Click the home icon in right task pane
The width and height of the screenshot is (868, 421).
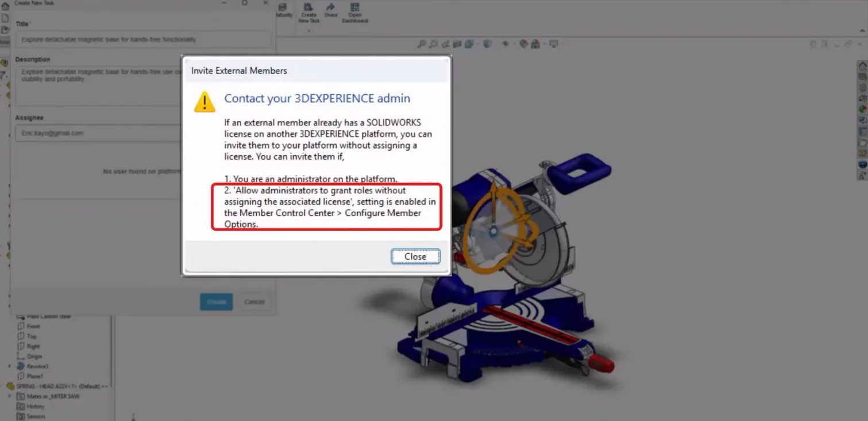pos(862,67)
